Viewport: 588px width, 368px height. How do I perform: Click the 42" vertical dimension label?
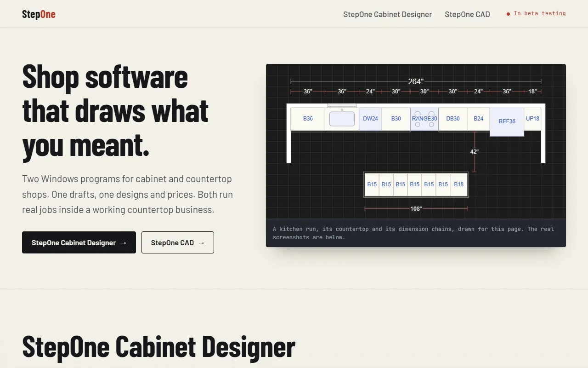click(x=475, y=152)
